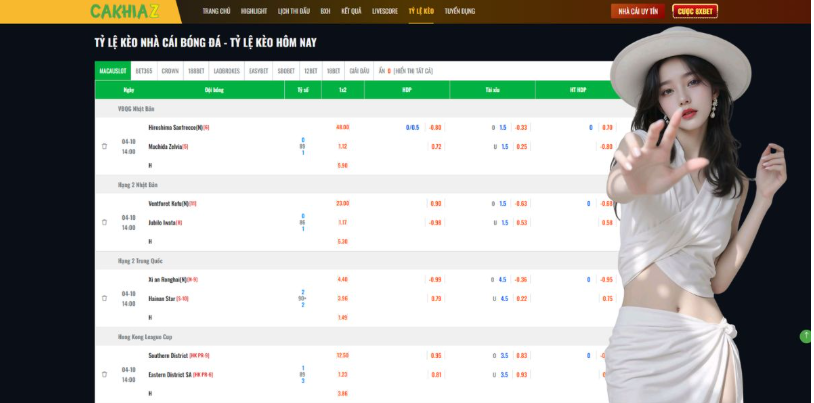Click the Southern District team name
814x403 pixels.
tap(168, 356)
